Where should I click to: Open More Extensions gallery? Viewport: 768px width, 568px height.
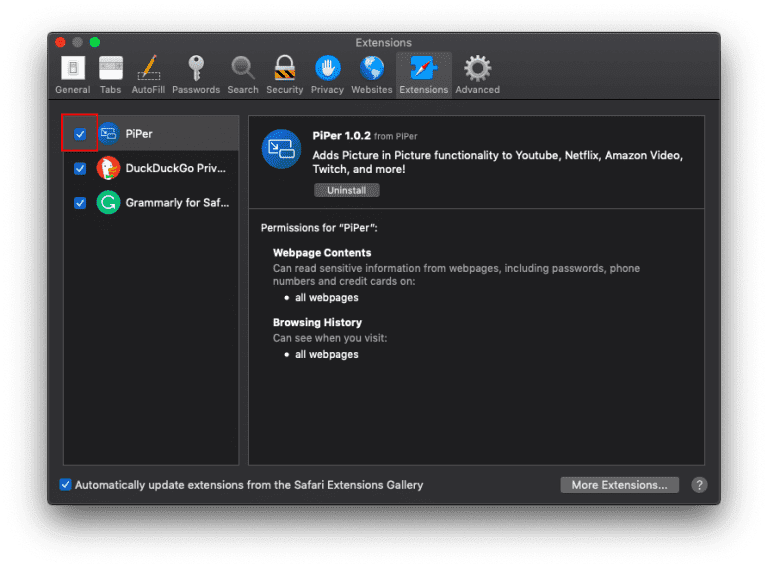coord(620,485)
